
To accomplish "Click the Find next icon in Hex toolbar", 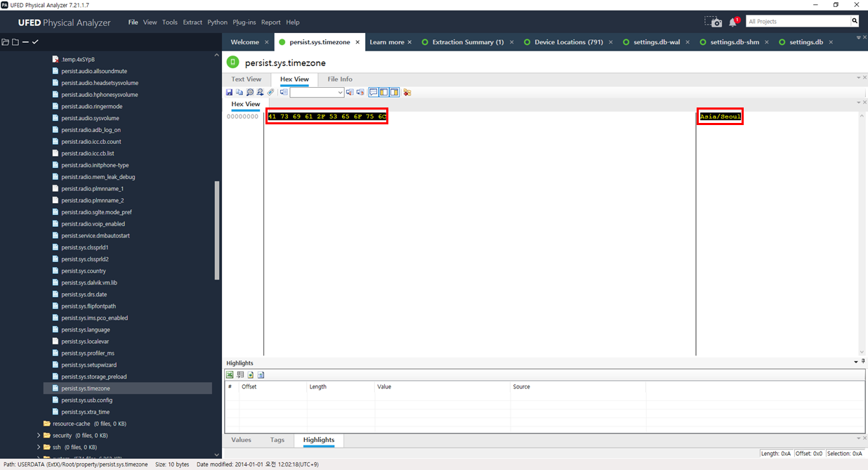I will (x=260, y=92).
